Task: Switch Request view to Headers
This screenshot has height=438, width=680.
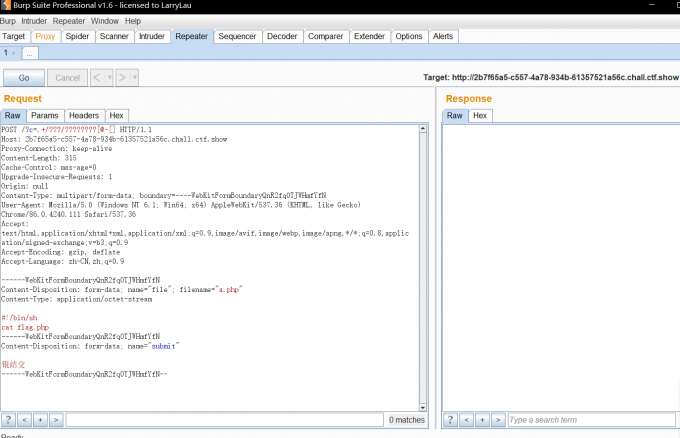Action: (x=84, y=115)
